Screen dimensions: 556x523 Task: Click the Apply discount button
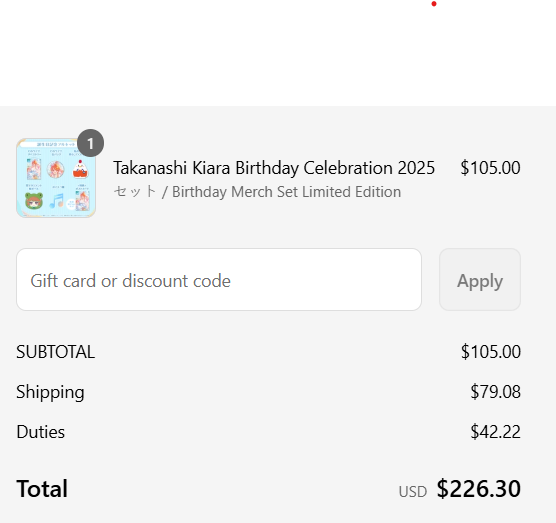pos(480,280)
